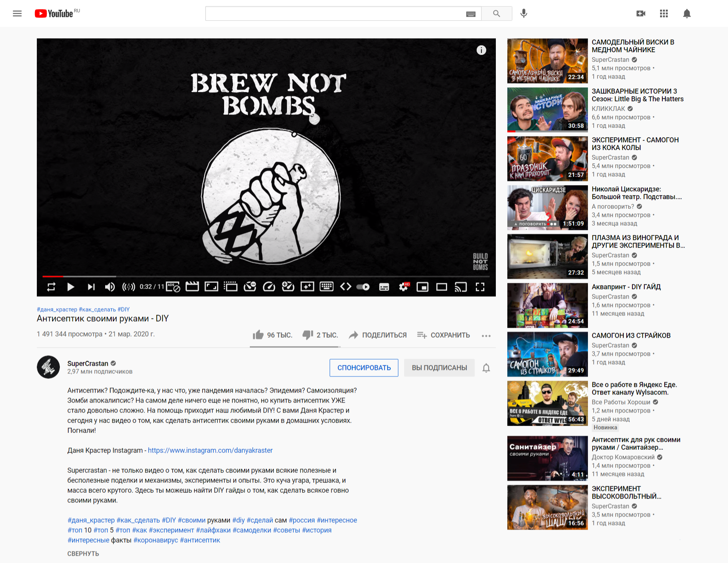Image resolution: width=728 pixels, height=563 pixels.
Task: Click the #антисептик hashtag in description
Action: 200,540
